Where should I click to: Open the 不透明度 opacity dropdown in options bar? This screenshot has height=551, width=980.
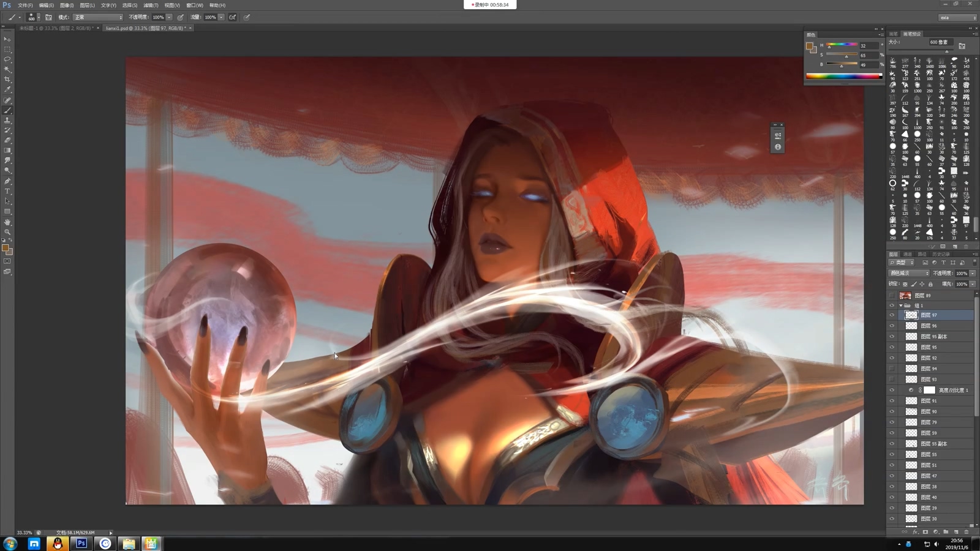(169, 17)
